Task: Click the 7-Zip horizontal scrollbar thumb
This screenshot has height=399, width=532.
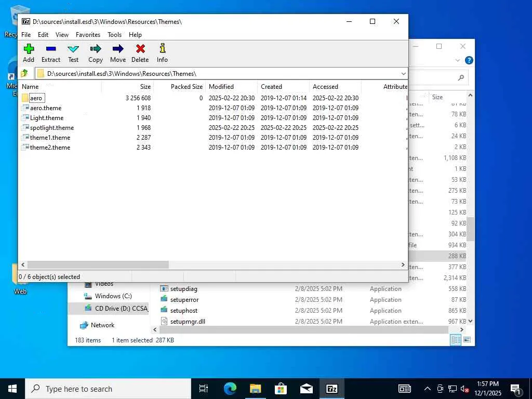Action: pyautogui.click(x=98, y=264)
